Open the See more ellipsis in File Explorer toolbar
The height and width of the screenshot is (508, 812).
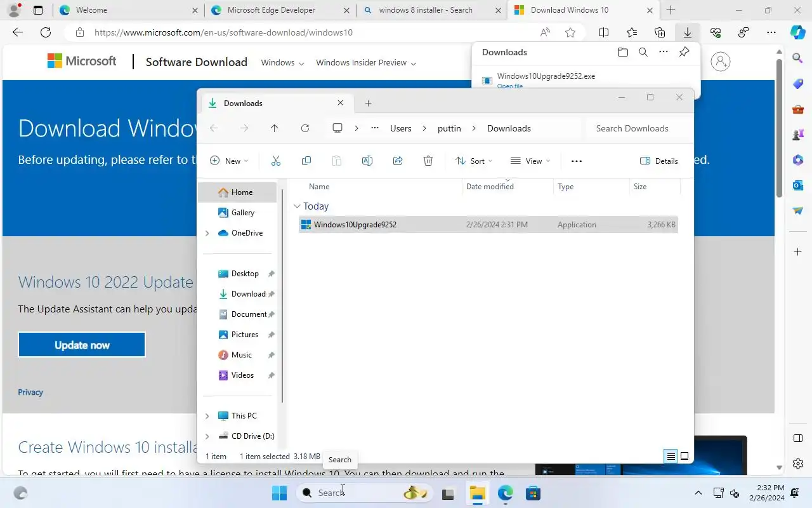click(x=577, y=161)
